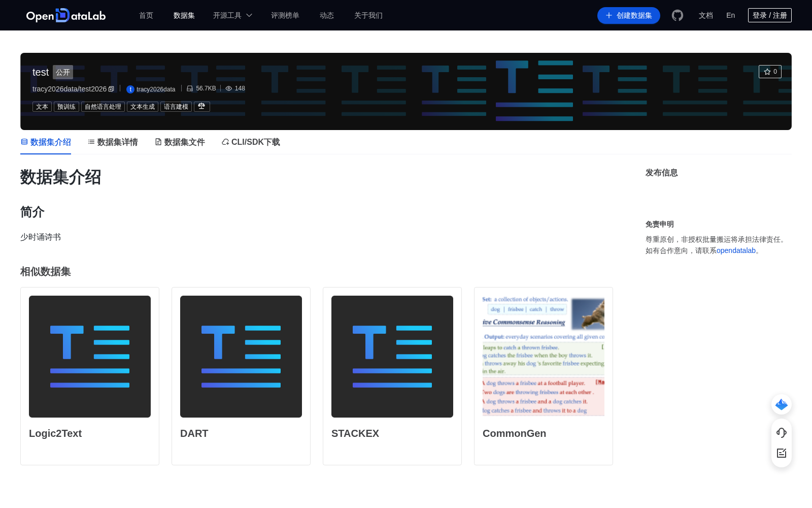The width and height of the screenshot is (812, 508).
Task: Open the OpenDataLab home logo
Action: click(x=66, y=15)
